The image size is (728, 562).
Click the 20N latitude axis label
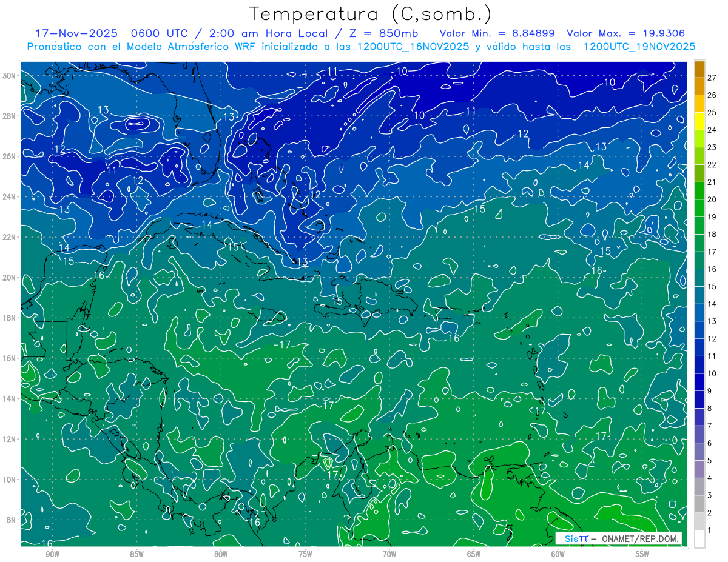(10, 278)
